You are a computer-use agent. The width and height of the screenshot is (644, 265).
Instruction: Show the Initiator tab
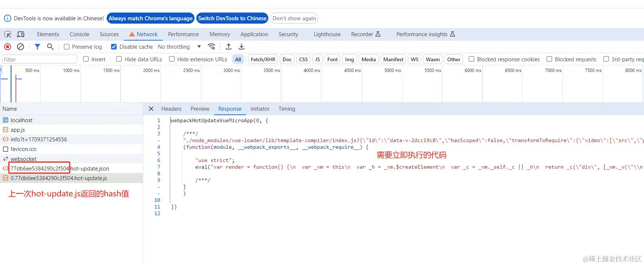coord(260,109)
